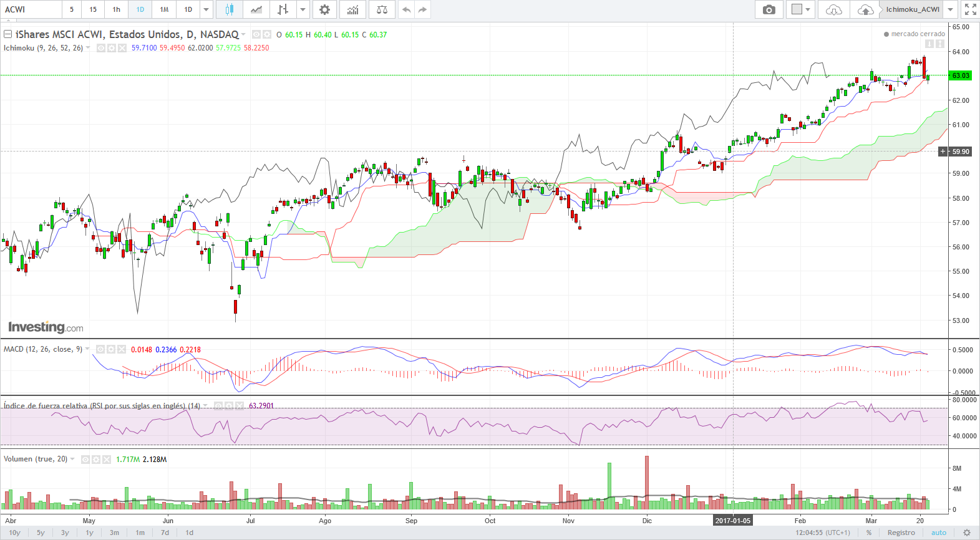The height and width of the screenshot is (540, 980).
Task: Collapse the chart legend minus box
Action: click(8, 34)
